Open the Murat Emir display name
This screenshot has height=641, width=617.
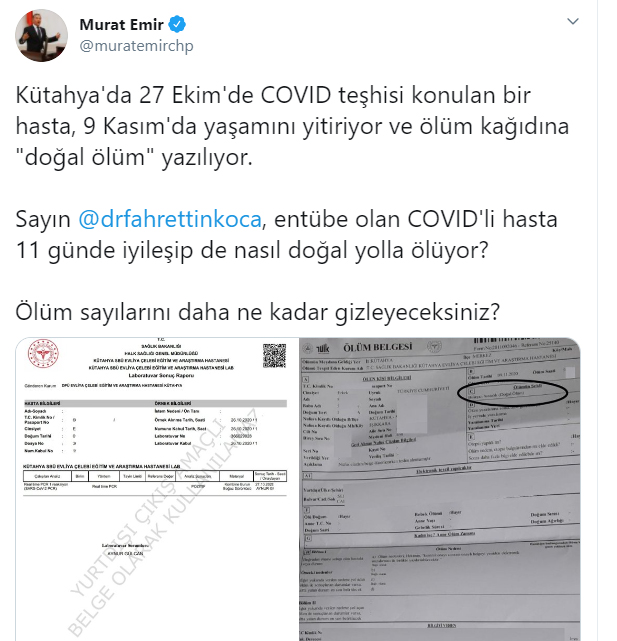[x=121, y=25]
